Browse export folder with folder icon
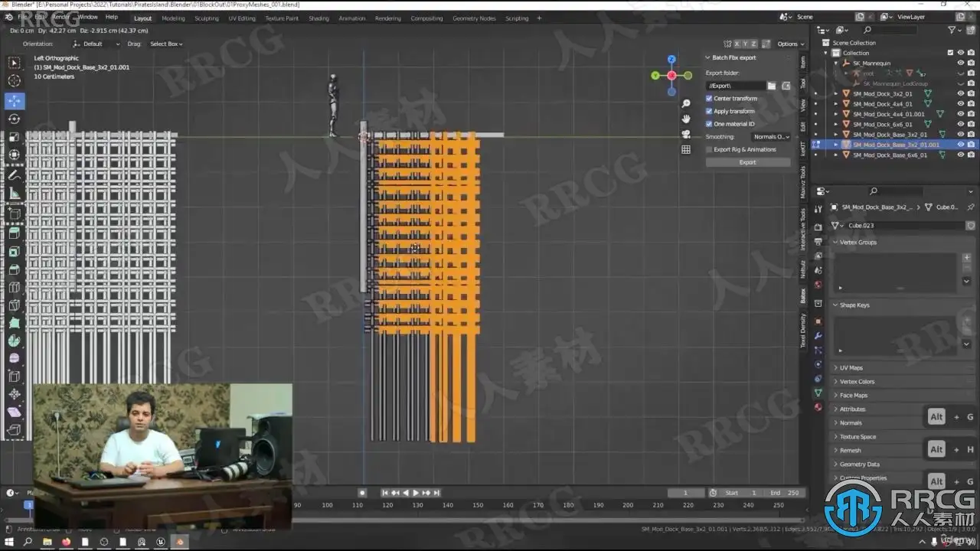Image resolution: width=980 pixels, height=551 pixels. pyautogui.click(x=772, y=86)
